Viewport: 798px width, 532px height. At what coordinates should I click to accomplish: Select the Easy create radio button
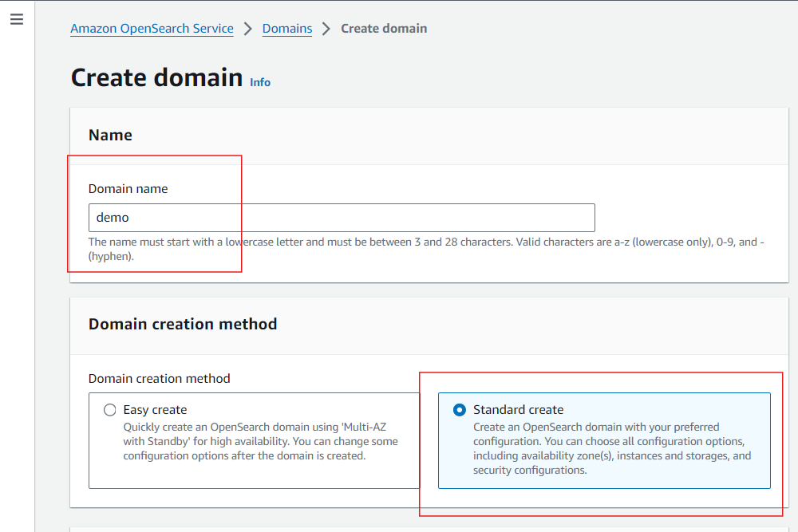click(110, 410)
